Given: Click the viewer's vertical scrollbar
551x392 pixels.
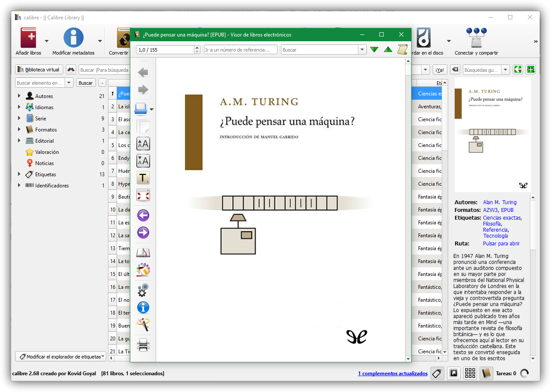Looking at the screenshot, I should click(408, 210).
